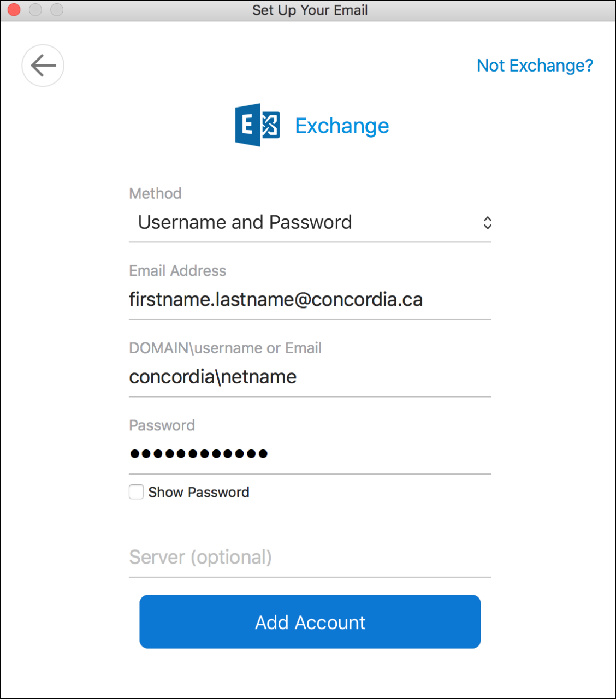Click the Add Account button
Image resolution: width=616 pixels, height=699 pixels.
point(310,622)
